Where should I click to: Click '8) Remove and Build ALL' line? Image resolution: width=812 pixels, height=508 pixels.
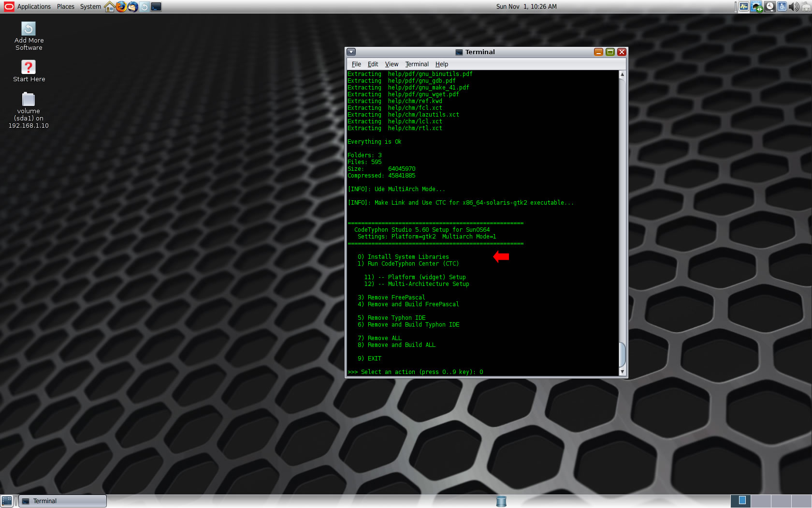click(396, 345)
